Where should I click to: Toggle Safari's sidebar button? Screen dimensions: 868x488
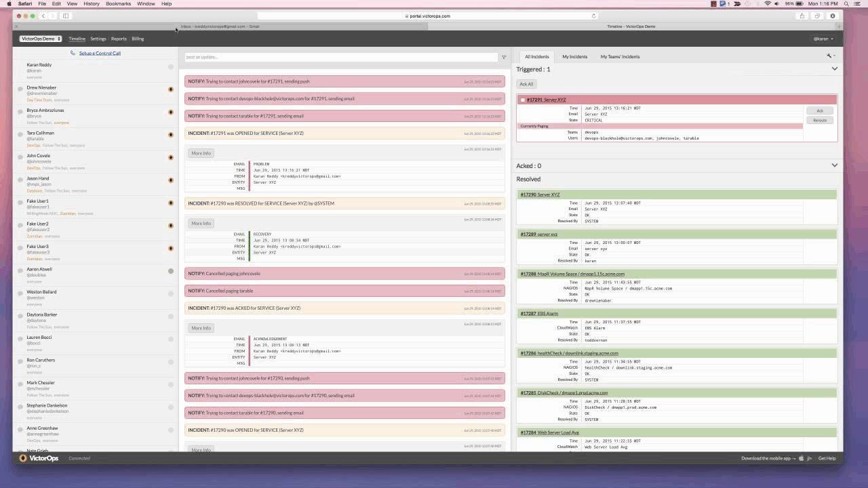coord(66,16)
